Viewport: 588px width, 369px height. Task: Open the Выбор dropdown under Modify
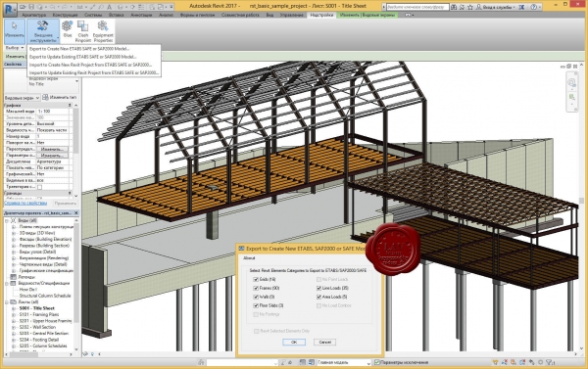pos(15,48)
